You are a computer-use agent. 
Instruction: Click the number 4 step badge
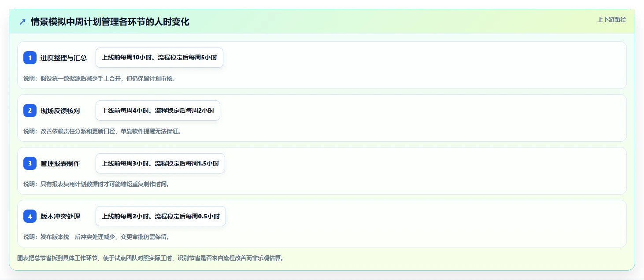[x=30, y=216]
